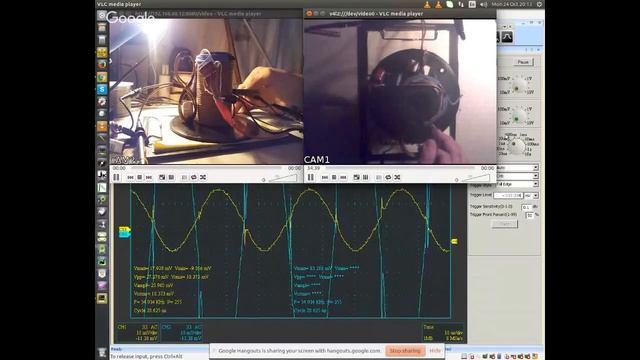Image resolution: width=640 pixels, height=360 pixels.
Task: Show the playlist in left VLC window
Action: tap(184, 177)
